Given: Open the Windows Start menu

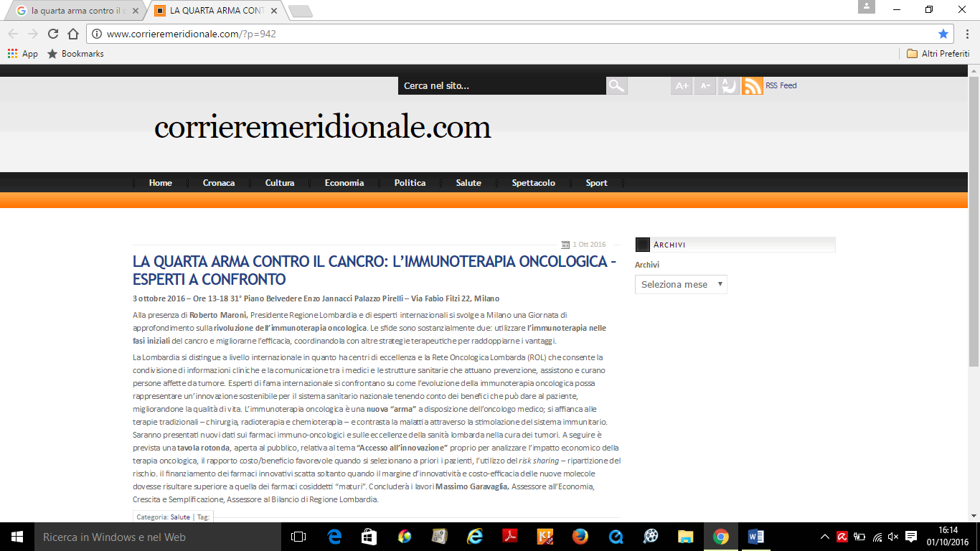Looking at the screenshot, I should pyautogui.click(x=17, y=537).
